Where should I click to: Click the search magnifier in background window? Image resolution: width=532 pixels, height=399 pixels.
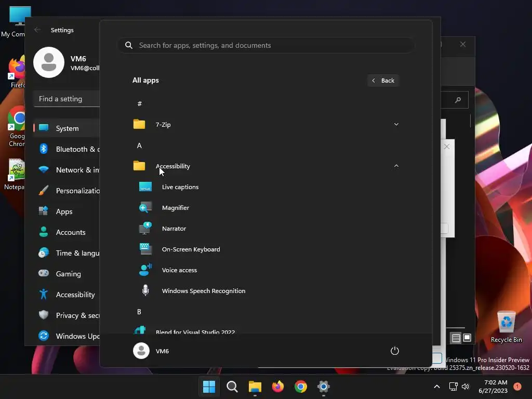tap(458, 100)
